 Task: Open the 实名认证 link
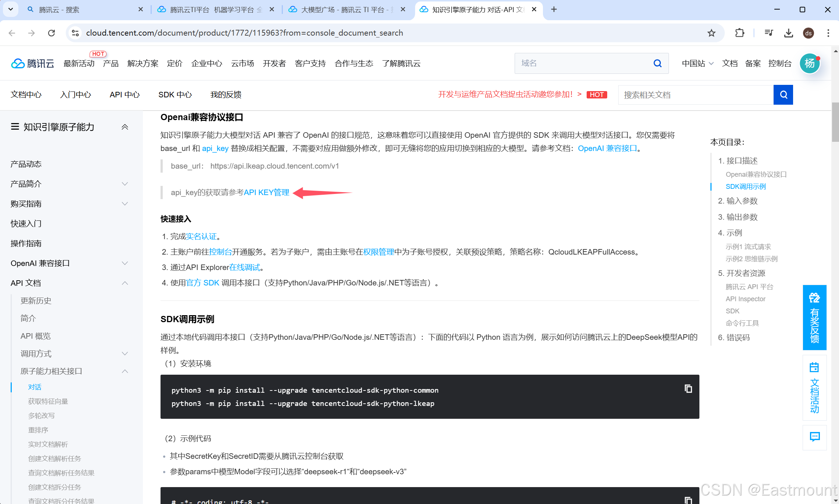point(201,237)
